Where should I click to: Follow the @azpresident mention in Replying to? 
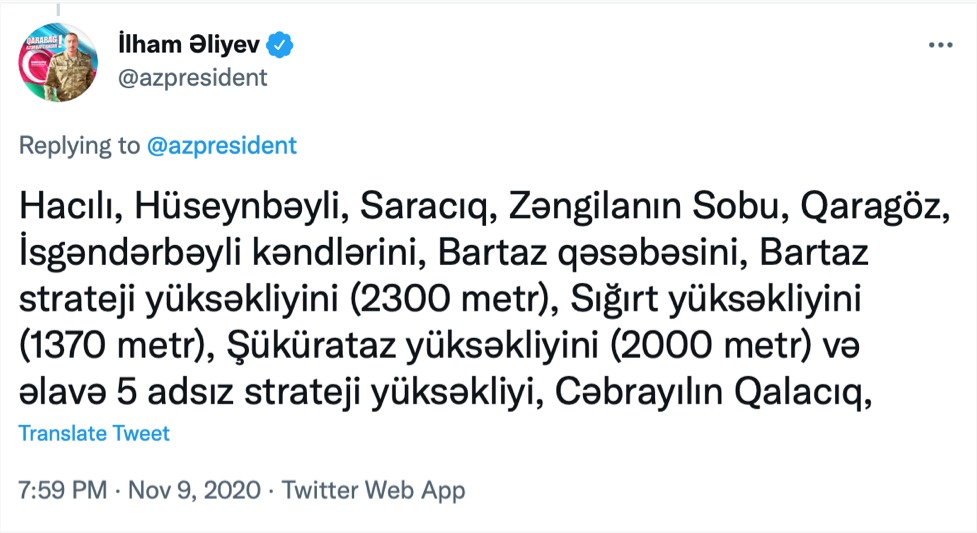221,145
